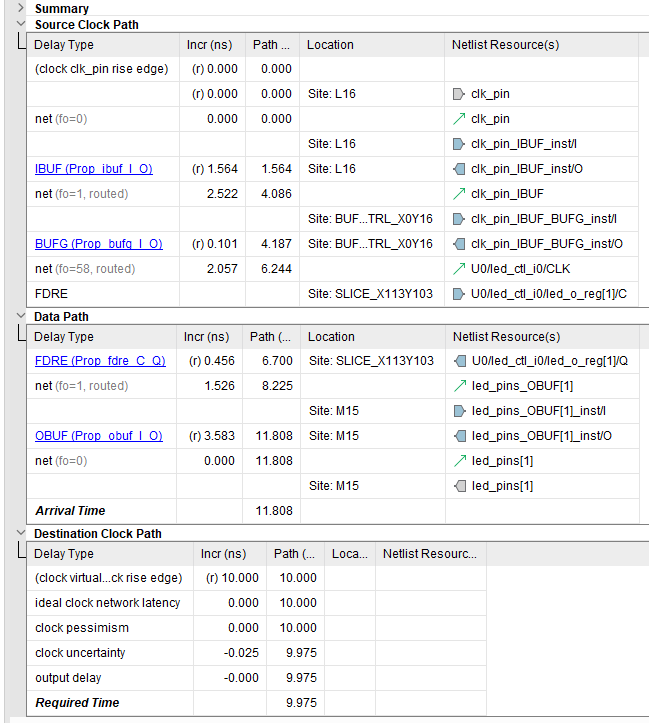The width and height of the screenshot is (649, 723).
Task: Click the pin icon for led_pins_OBUF[1]_inst/O
Action: pos(460,436)
